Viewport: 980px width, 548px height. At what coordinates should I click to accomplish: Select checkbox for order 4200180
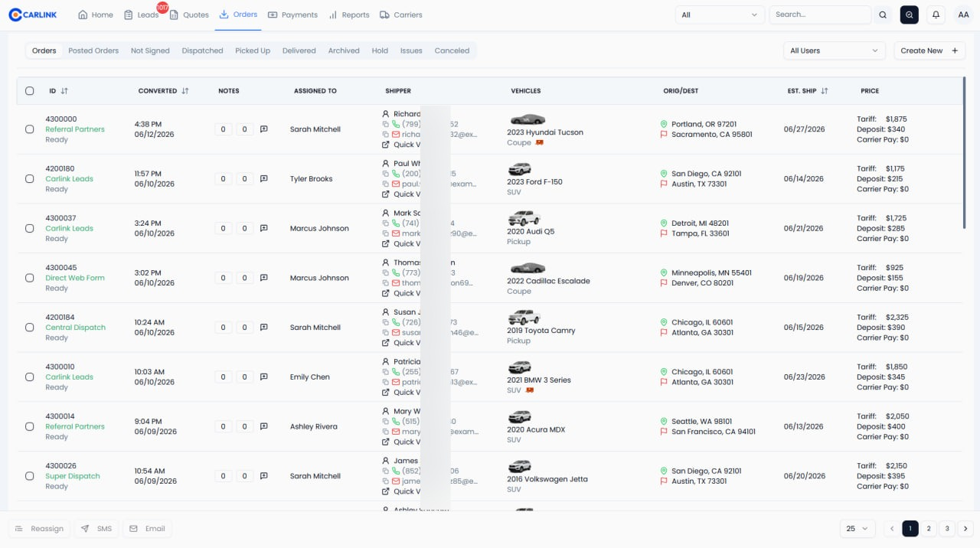pyautogui.click(x=30, y=179)
